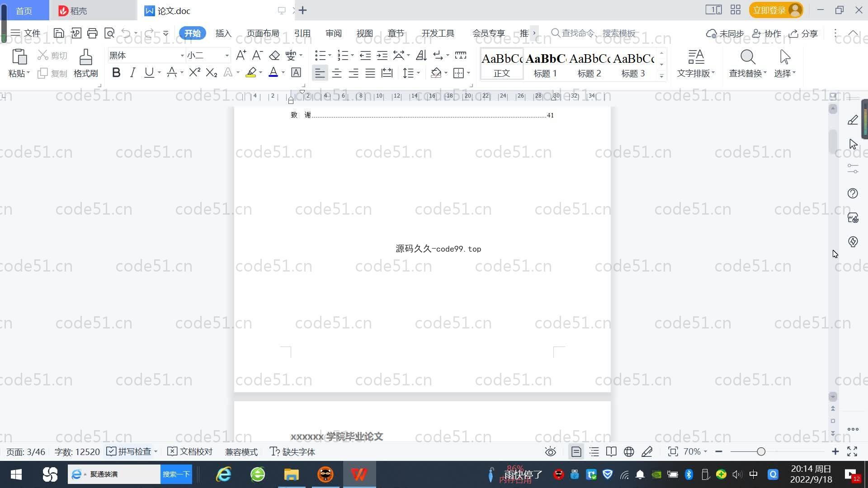The width and height of the screenshot is (868, 488).
Task: Click the vertical scrollbar thumb
Action: tap(833, 141)
